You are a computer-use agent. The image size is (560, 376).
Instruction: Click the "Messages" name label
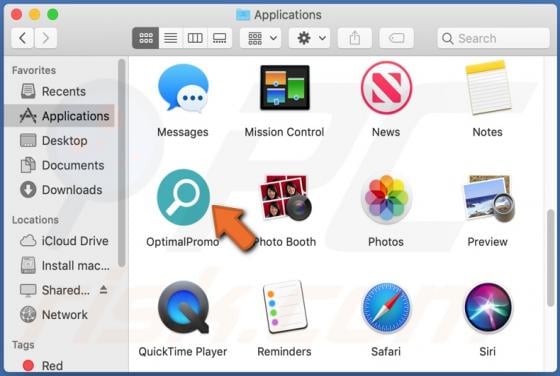click(182, 132)
